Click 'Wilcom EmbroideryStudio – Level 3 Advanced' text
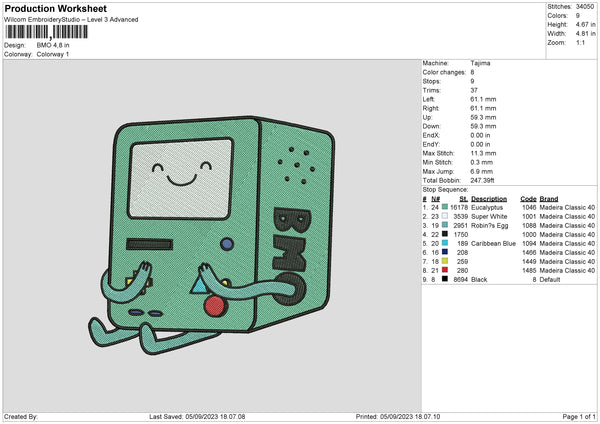This screenshot has height=424, width=600. click(71, 20)
